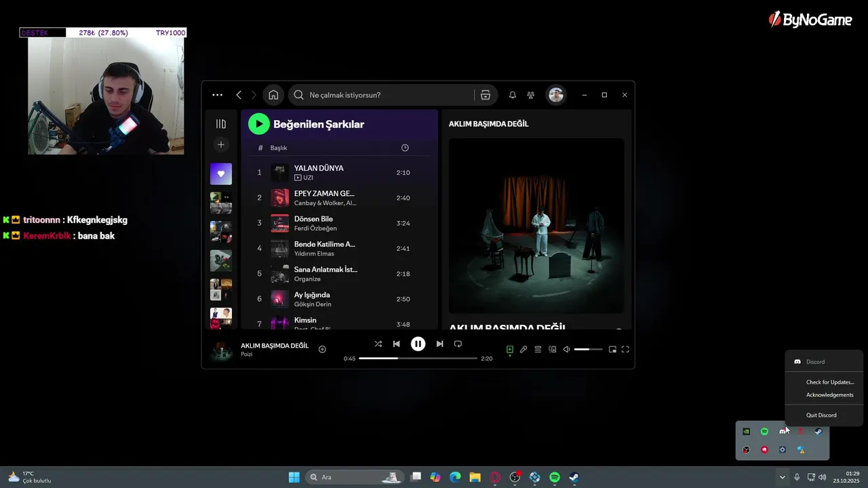This screenshot has height=488, width=868.
Task: Toggle Now Playing view panel
Action: (x=509, y=350)
